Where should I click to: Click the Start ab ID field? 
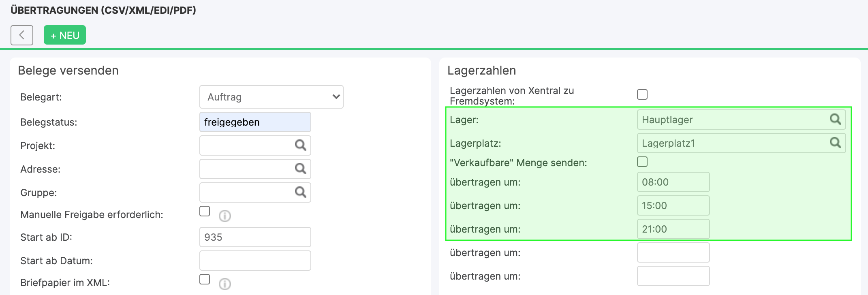[x=255, y=237]
